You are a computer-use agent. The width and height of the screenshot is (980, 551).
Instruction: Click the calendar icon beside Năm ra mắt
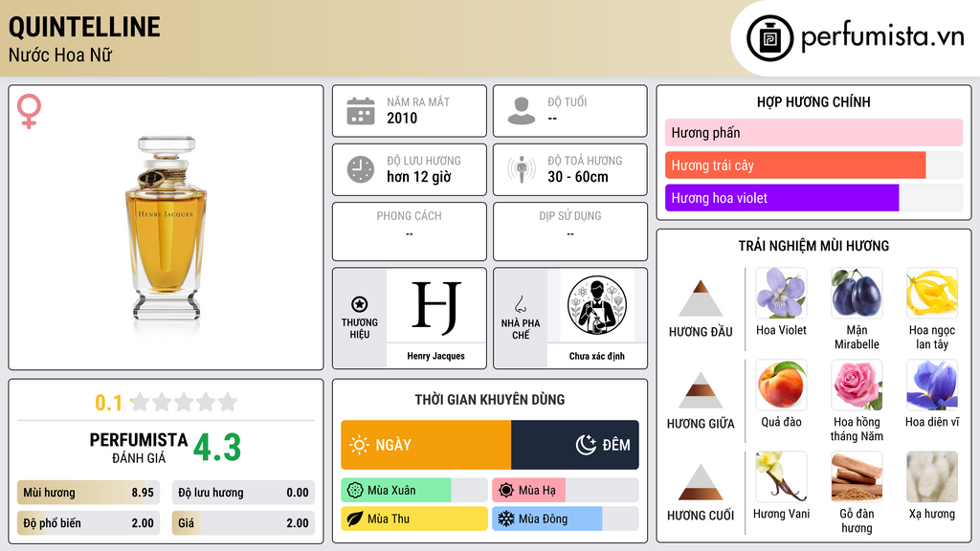click(x=361, y=111)
